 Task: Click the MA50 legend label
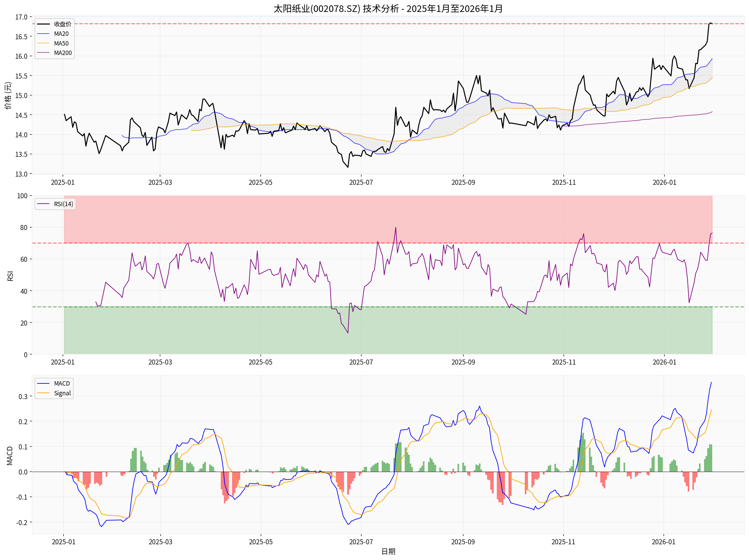61,43
